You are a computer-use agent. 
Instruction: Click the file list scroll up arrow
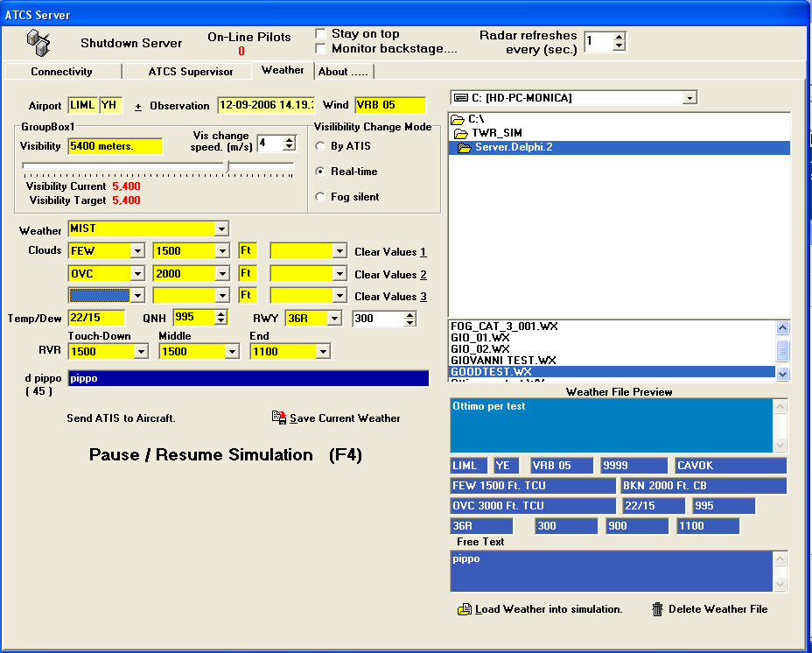[x=782, y=327]
